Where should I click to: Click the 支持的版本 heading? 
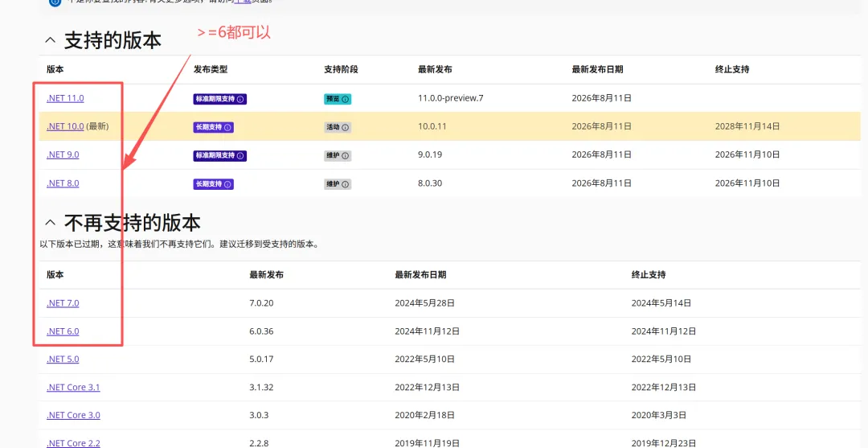click(x=113, y=40)
